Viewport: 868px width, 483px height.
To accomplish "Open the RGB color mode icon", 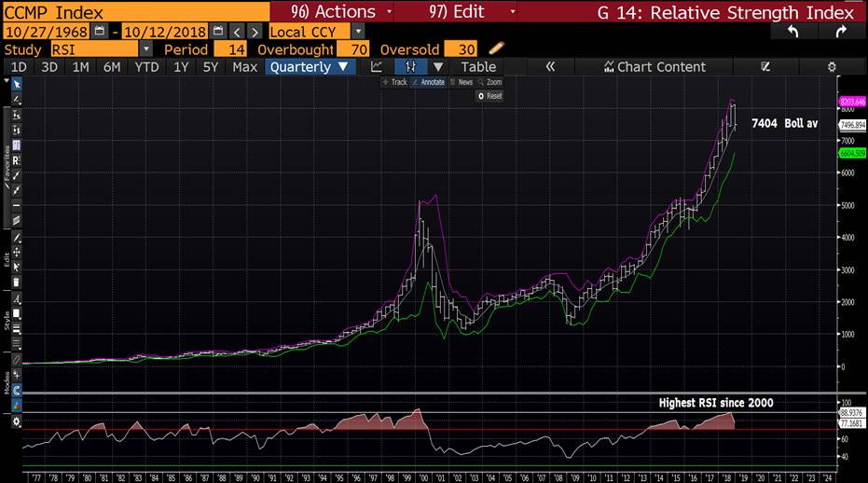I will click(x=17, y=406).
